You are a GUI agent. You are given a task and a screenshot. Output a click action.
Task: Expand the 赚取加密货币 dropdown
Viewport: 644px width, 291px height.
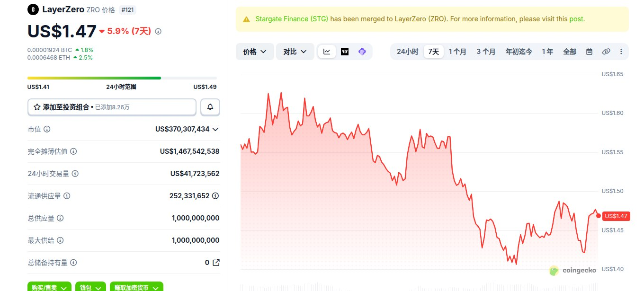pos(136,287)
